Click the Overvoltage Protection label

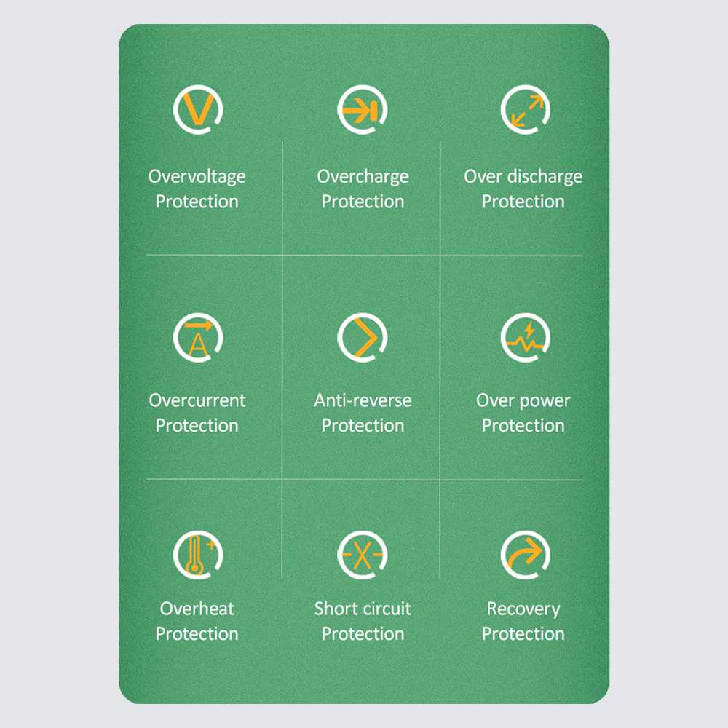click(x=197, y=189)
